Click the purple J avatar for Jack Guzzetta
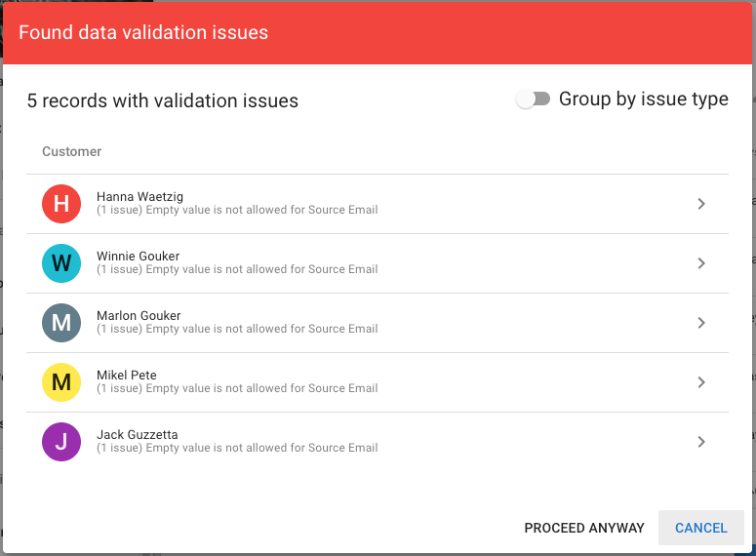This screenshot has width=756, height=556. (61, 442)
